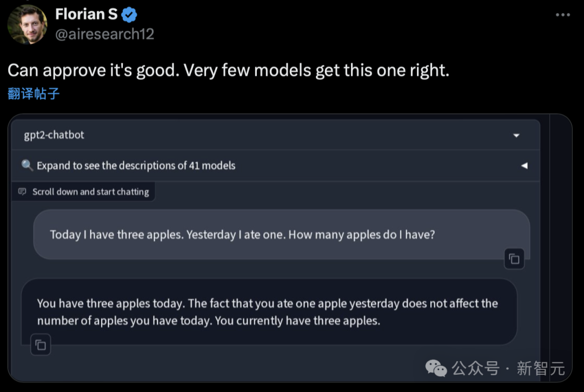Click the Scroll down and start chatting label
The image size is (584, 392).
tap(90, 192)
